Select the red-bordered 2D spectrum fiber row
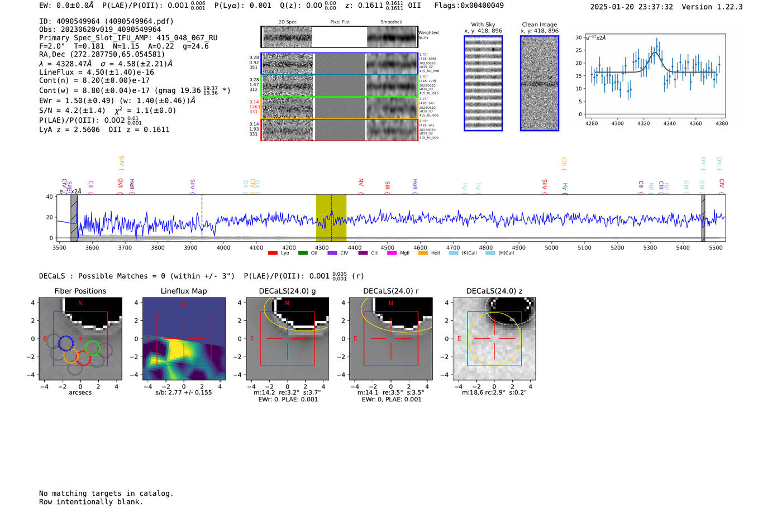This screenshot has width=782, height=532. point(339,130)
